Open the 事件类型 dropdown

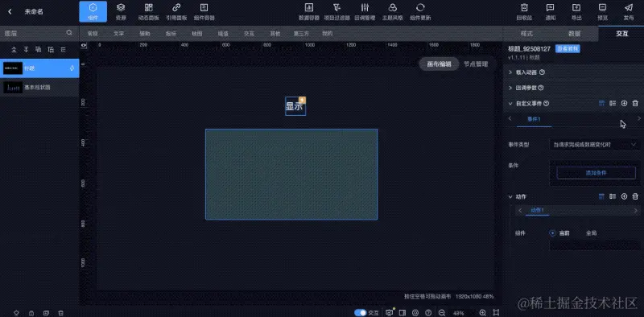(595, 145)
